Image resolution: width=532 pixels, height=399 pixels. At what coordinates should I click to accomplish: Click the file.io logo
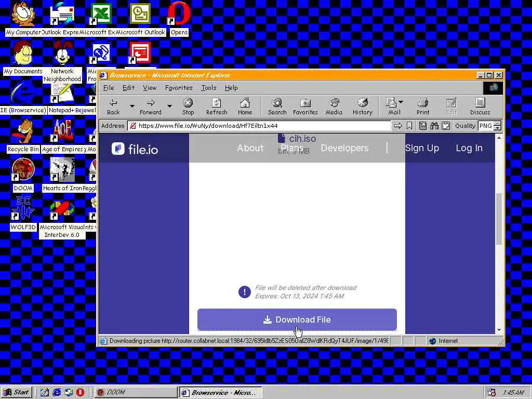(x=135, y=149)
